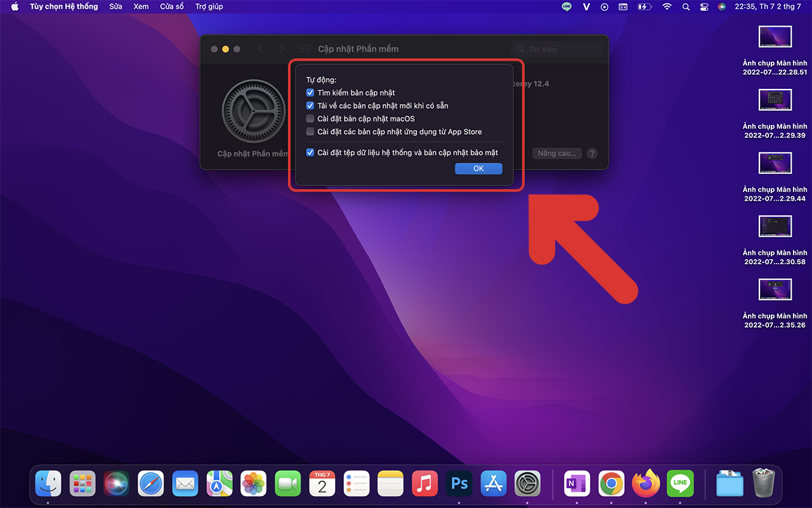Open the 'Tùy chọn Hệ thống' menu

[x=64, y=6]
